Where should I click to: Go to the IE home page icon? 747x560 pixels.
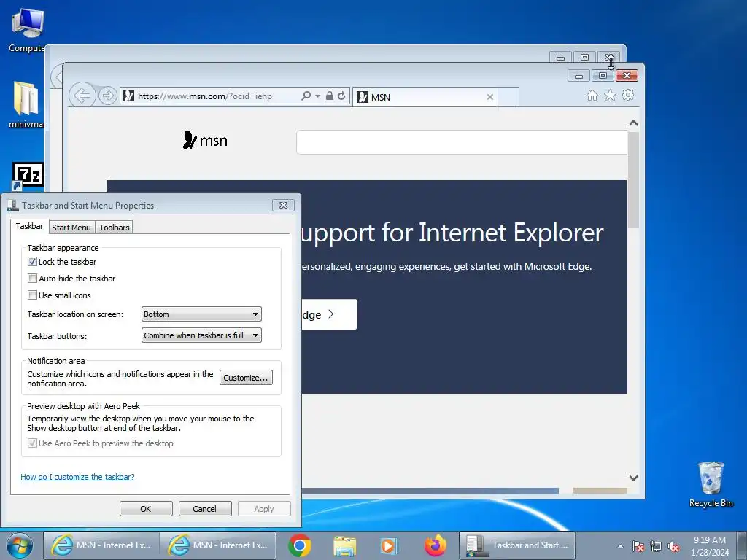point(592,96)
